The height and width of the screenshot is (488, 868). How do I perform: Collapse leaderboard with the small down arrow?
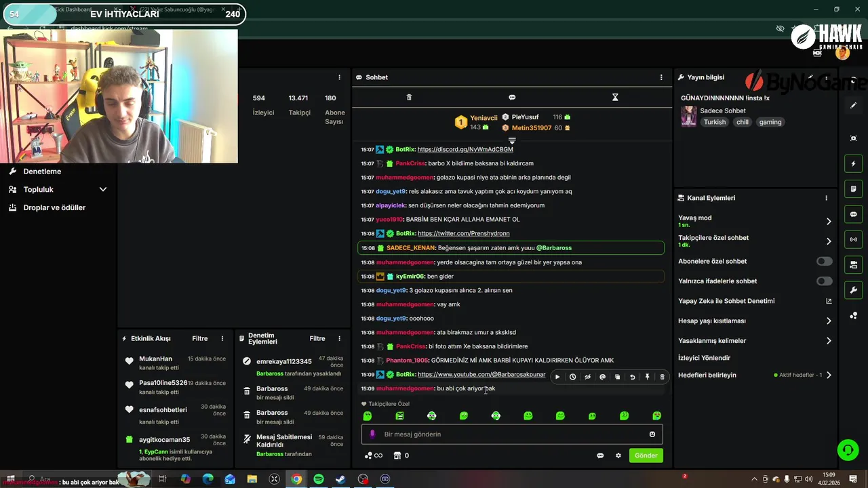[x=512, y=140]
